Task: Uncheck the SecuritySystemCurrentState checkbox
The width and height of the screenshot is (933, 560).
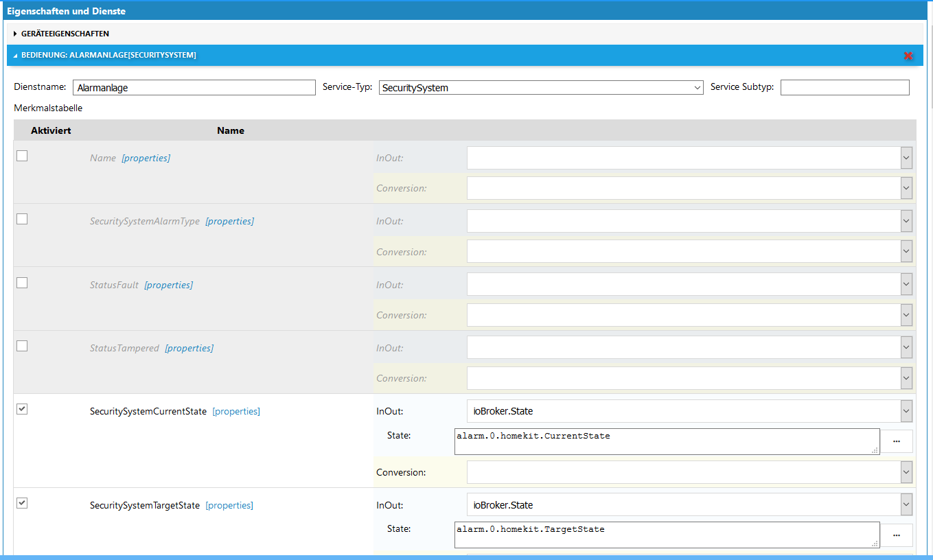Action: pos(22,409)
